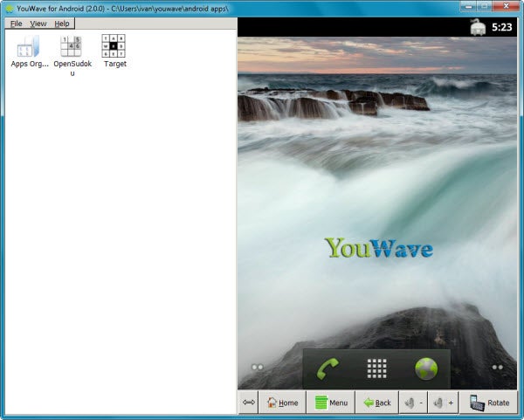The image size is (524, 420).
Task: Open the Help menu
Action: [62, 24]
